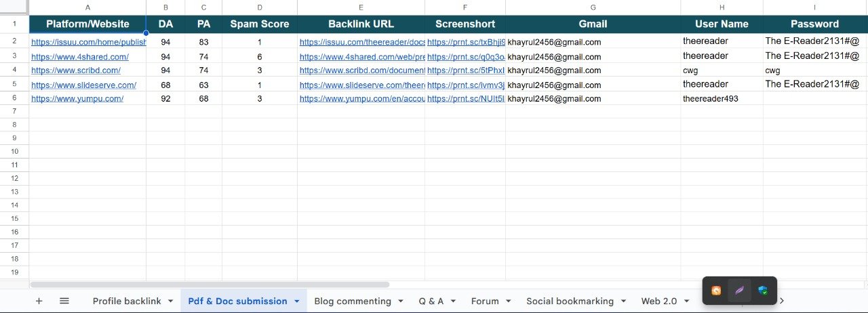Open prnt.sc screenshot link for 4shared row

click(x=466, y=57)
